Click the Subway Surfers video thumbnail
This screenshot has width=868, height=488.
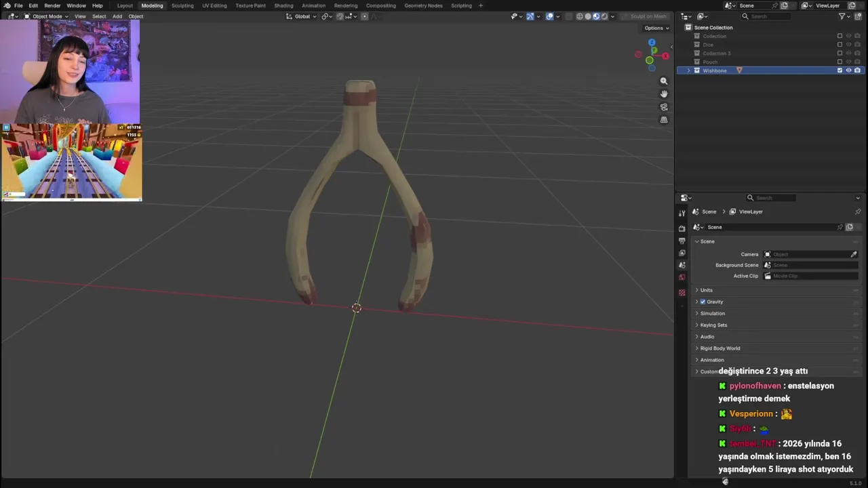[x=71, y=163]
